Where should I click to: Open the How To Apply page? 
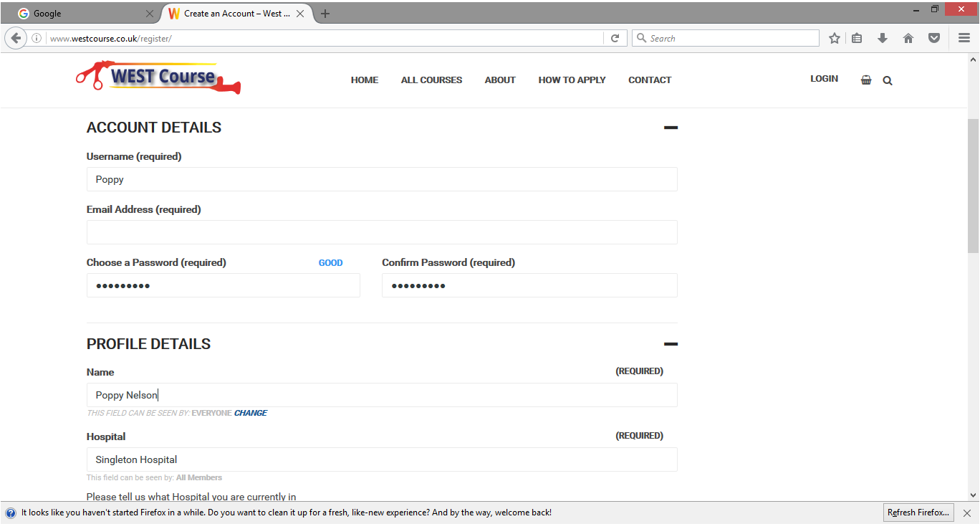coord(572,80)
